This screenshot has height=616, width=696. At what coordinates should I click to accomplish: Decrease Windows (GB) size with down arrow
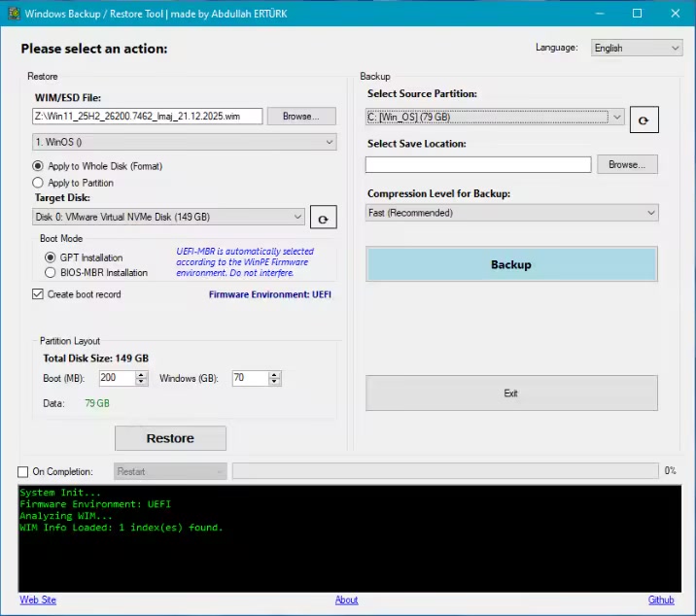click(274, 382)
